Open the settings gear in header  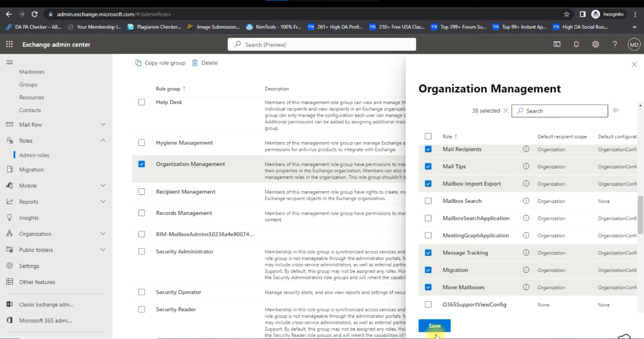coord(595,44)
